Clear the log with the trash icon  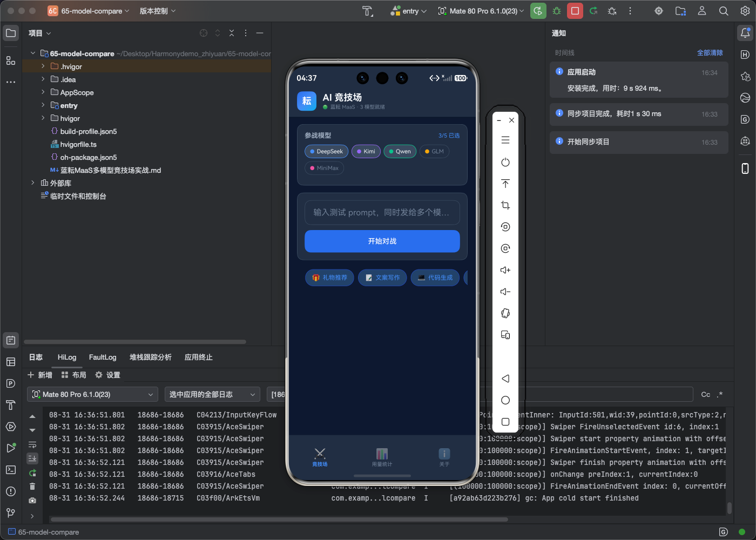pos(32,487)
